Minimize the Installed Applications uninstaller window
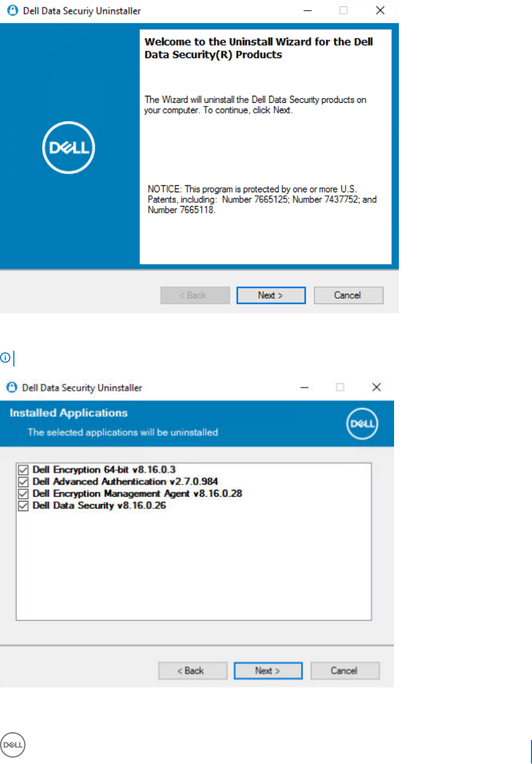 [305, 387]
